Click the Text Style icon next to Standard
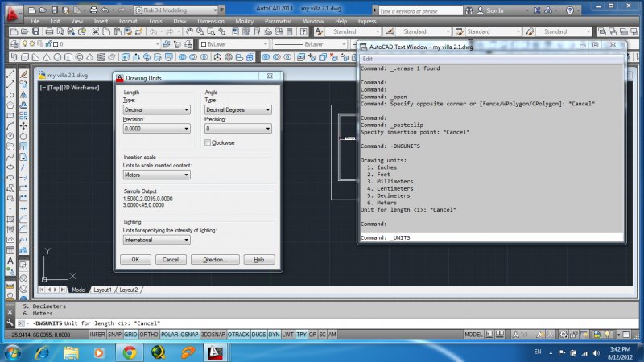The image size is (644, 362). pyautogui.click(x=319, y=31)
